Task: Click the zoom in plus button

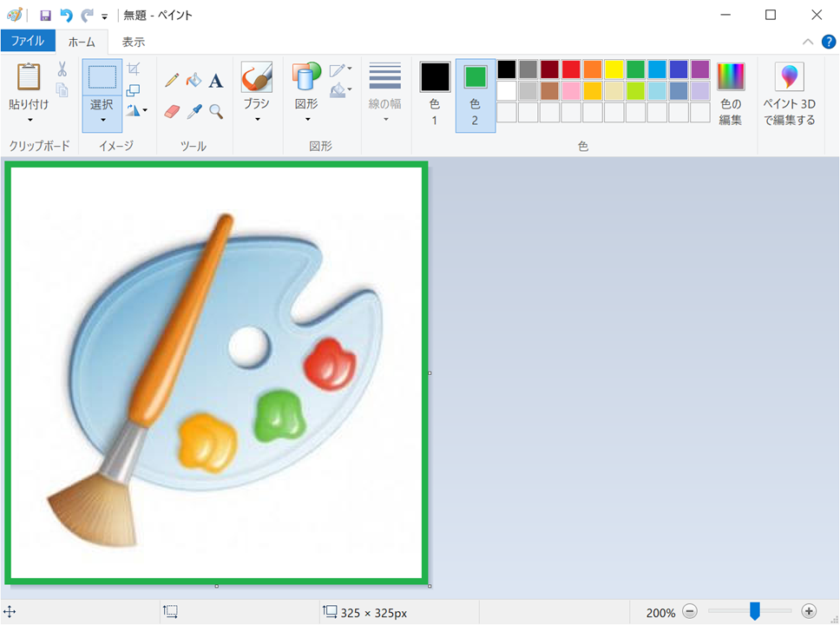Action: (x=809, y=611)
